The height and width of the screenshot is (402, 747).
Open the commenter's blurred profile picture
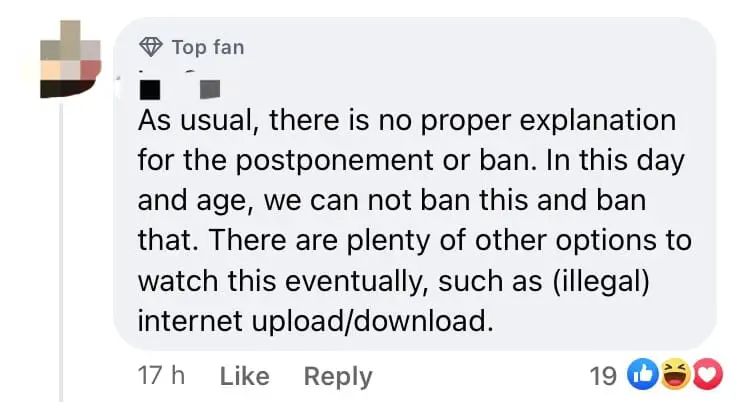tap(69, 60)
